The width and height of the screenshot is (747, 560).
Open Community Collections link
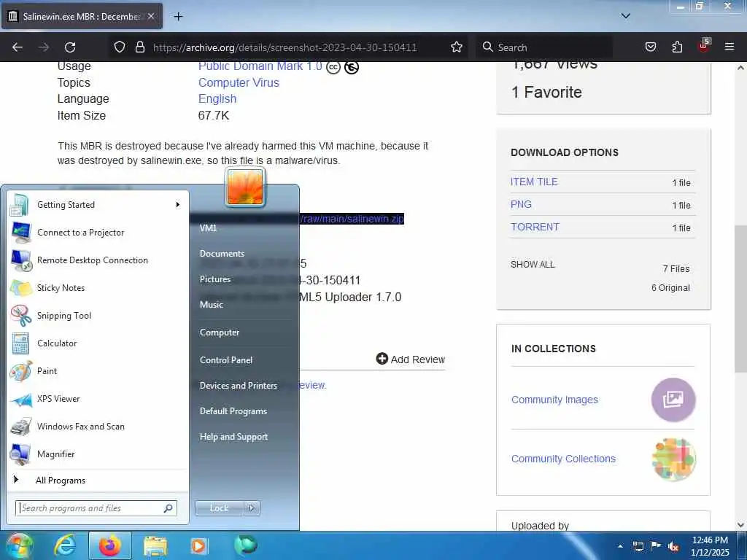coord(563,459)
